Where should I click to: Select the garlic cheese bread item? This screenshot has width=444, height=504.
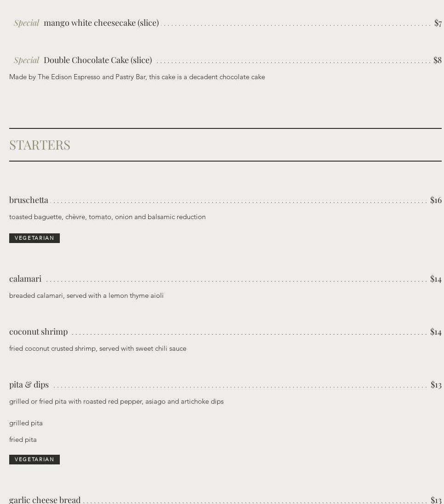[45, 499]
